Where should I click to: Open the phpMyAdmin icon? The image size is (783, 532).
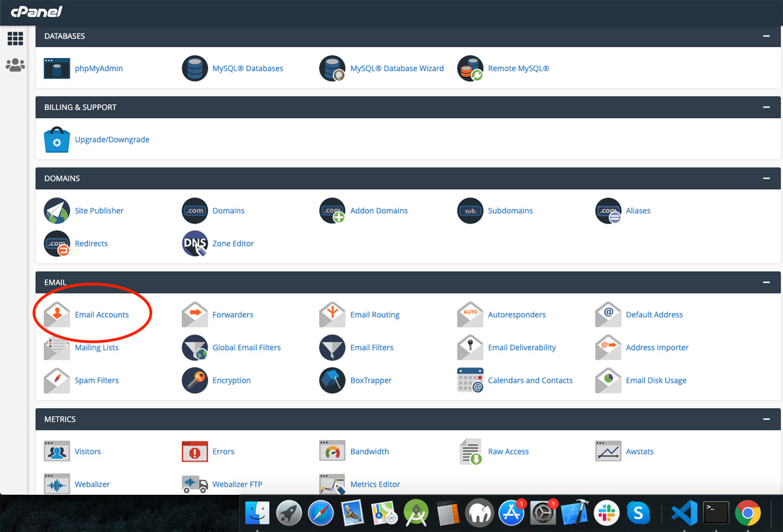click(x=57, y=68)
